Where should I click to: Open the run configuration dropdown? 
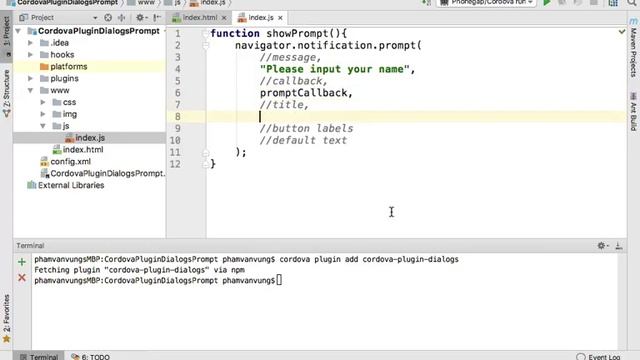pos(487,2)
